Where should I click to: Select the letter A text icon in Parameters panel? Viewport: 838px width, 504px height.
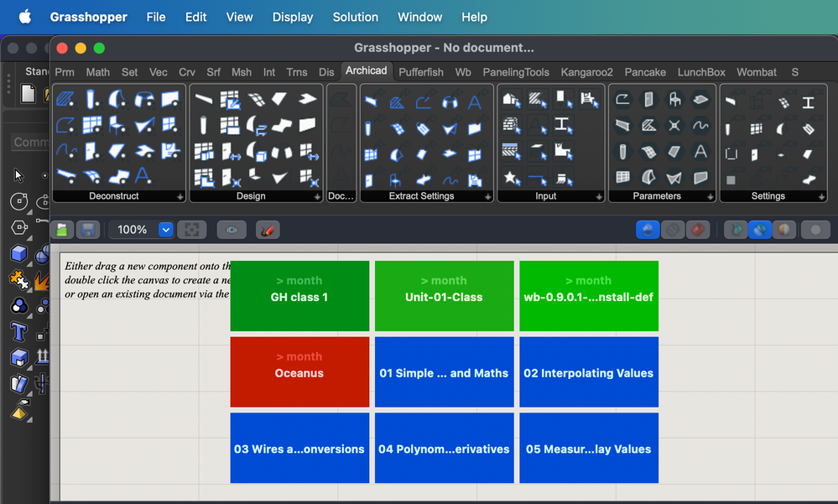pyautogui.click(x=700, y=151)
